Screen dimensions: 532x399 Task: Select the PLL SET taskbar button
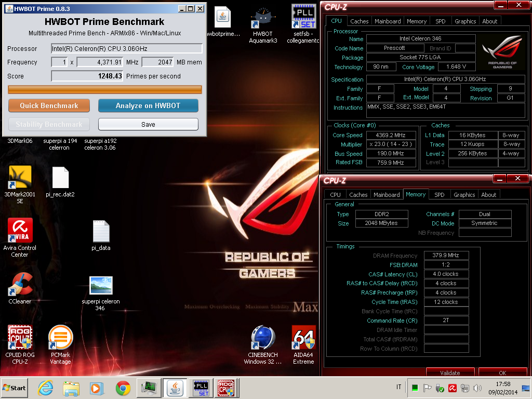(x=201, y=388)
